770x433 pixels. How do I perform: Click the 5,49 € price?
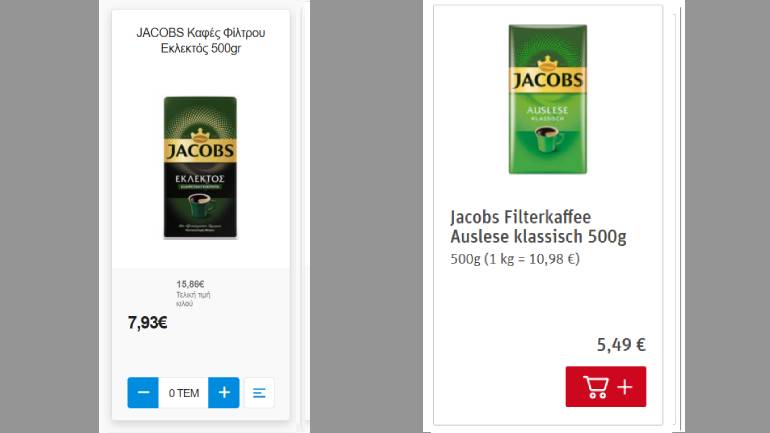pyautogui.click(x=621, y=345)
